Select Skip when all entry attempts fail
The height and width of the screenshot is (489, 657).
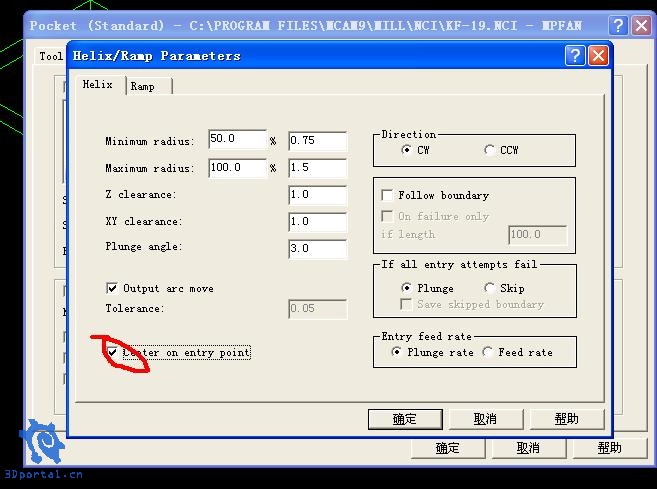click(489, 288)
